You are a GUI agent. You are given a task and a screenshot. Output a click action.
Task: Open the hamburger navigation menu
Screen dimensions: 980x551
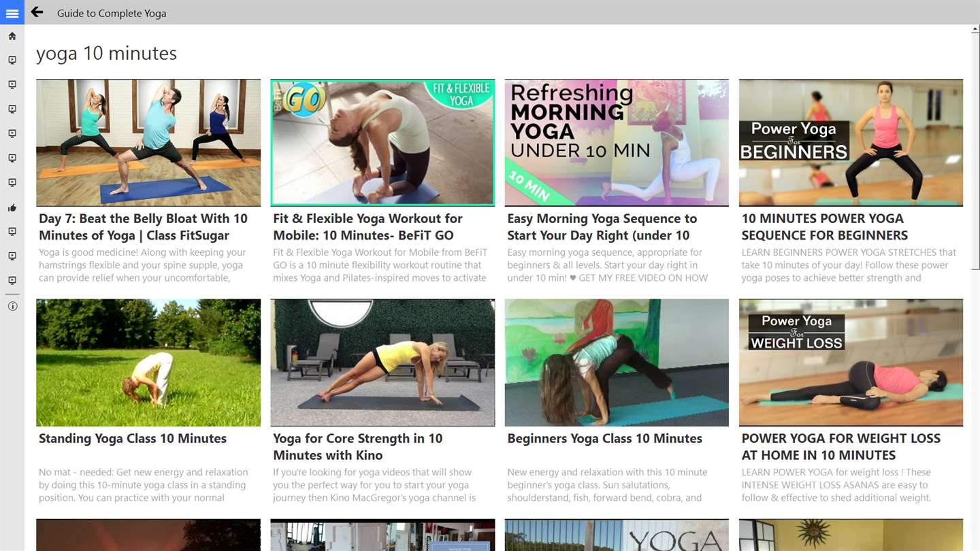point(12,13)
